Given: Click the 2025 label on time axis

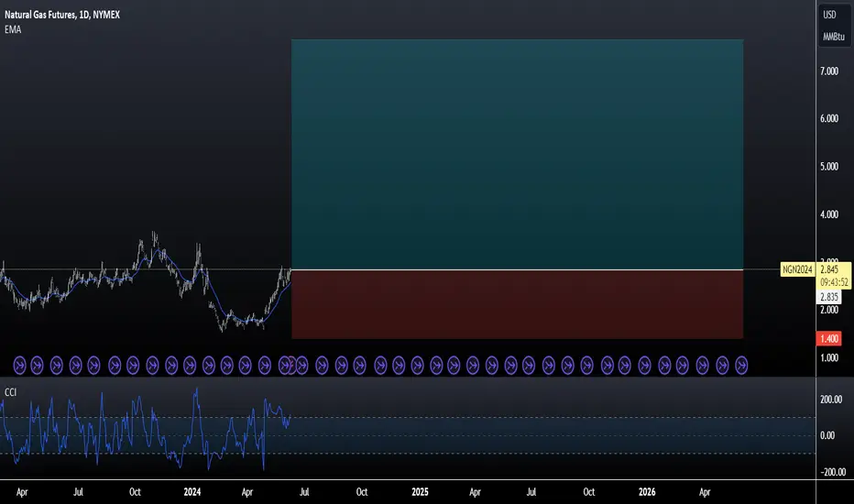Looking at the screenshot, I should coord(420,492).
